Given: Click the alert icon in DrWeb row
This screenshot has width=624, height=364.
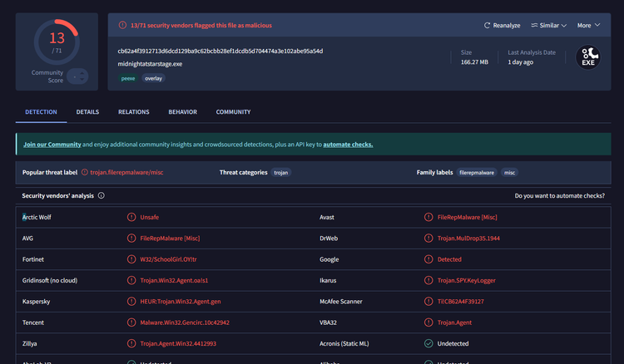Looking at the screenshot, I should click(428, 238).
